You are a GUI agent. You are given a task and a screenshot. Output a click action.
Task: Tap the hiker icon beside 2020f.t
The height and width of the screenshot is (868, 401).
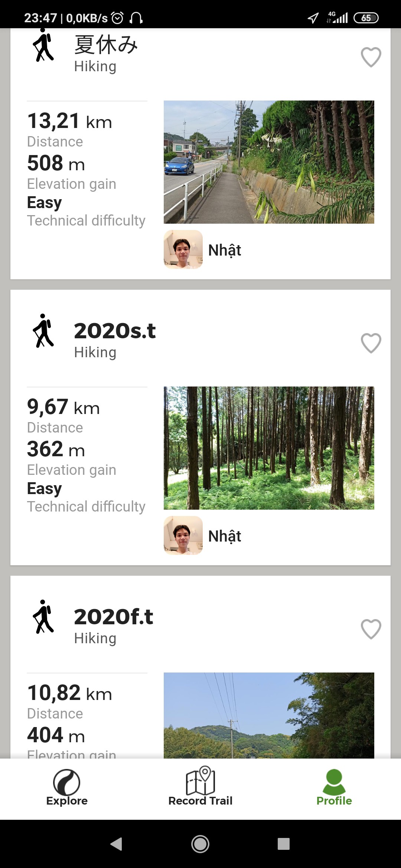43,617
